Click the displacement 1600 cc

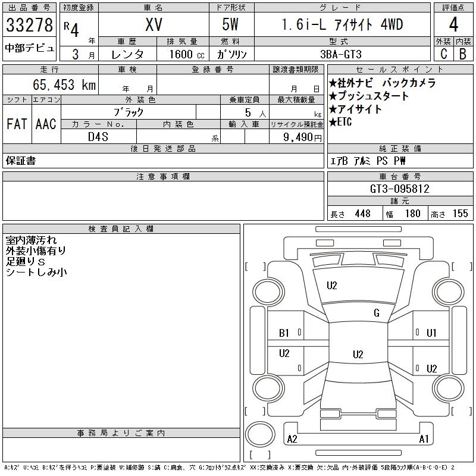coord(187,54)
